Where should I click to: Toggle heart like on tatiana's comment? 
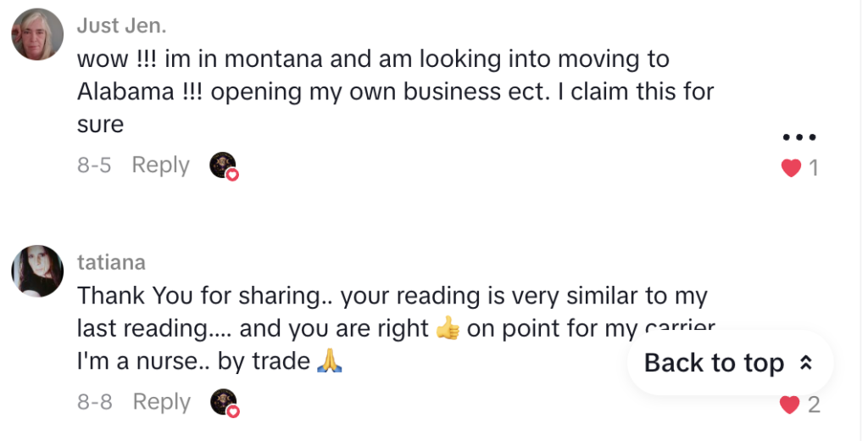point(789,405)
